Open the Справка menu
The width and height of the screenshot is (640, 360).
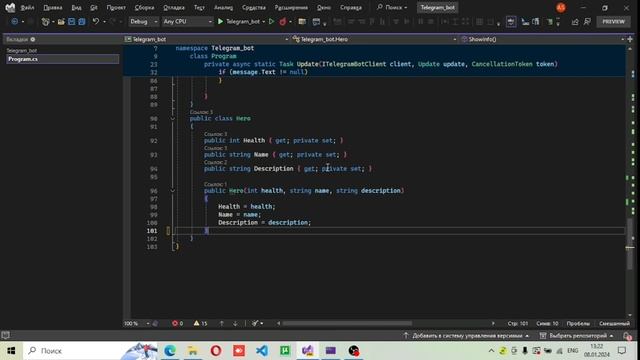coord(351,7)
